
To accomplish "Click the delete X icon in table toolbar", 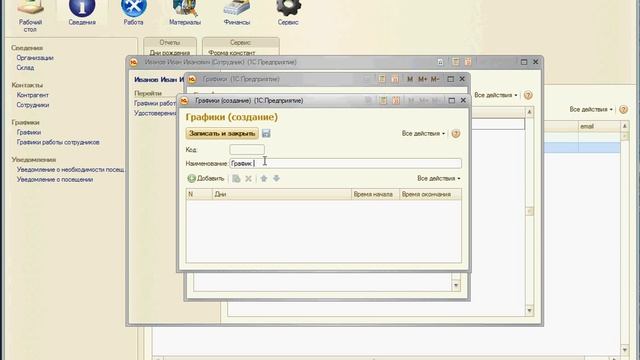I will coord(248,178).
